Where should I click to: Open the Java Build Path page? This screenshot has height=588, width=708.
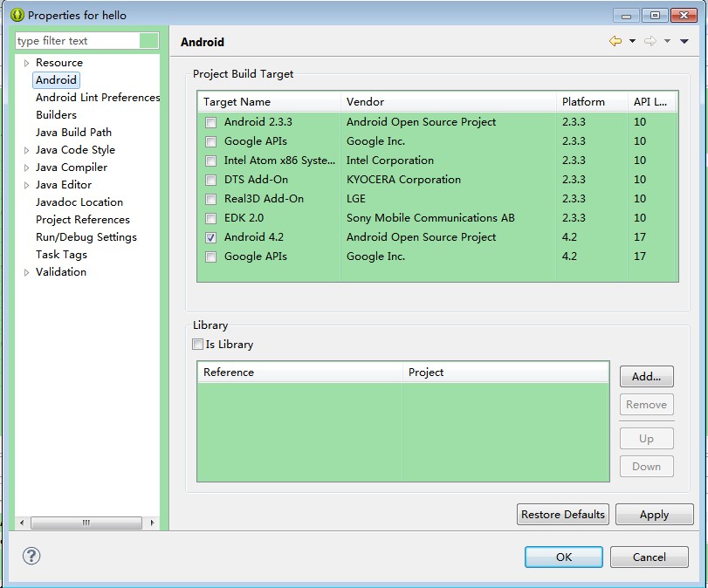click(x=73, y=133)
